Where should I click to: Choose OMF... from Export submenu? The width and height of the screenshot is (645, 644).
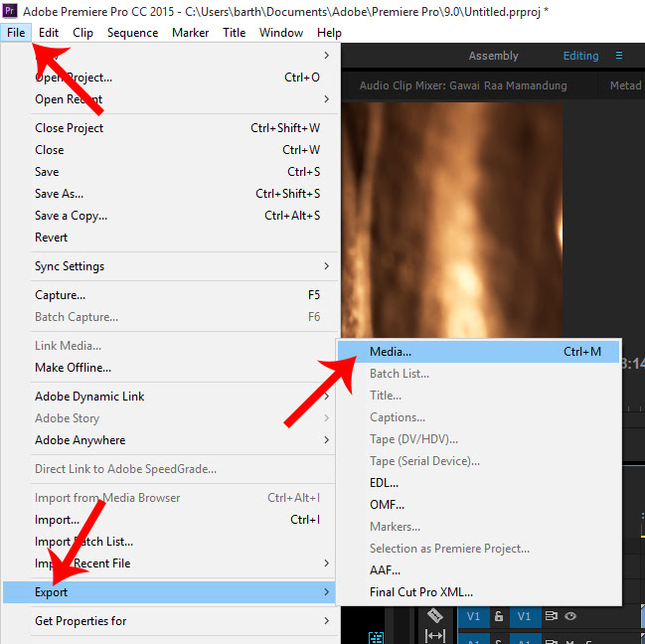tap(478, 505)
